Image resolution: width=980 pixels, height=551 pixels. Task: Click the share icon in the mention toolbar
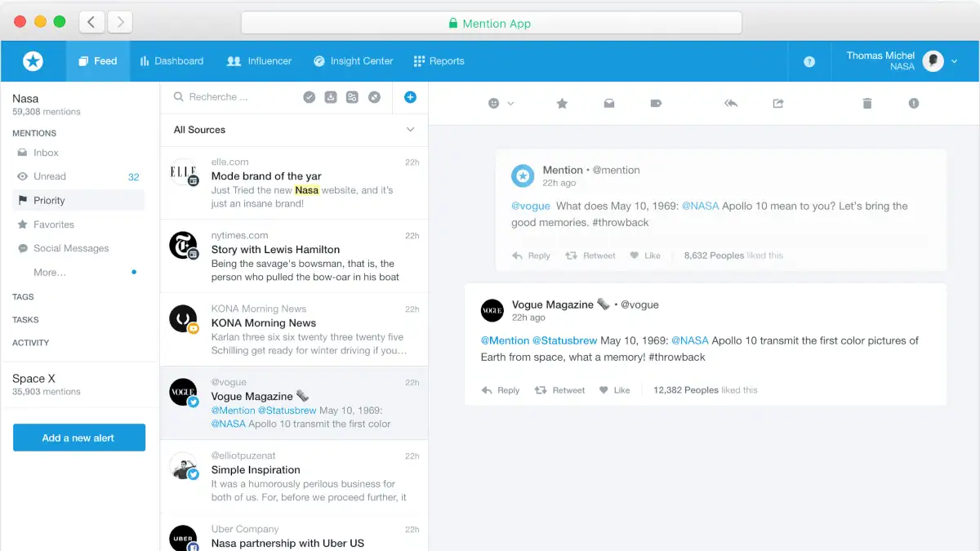pos(778,104)
